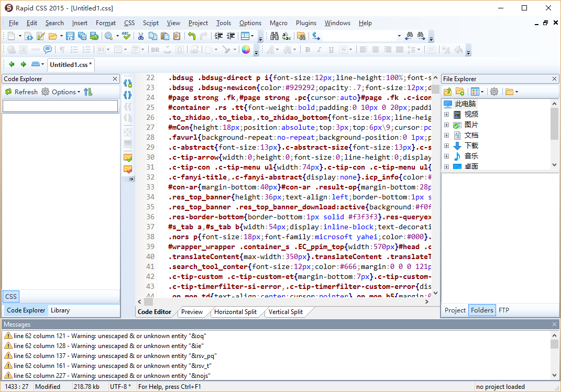Cut selection with the scissors icon
Viewport: 561px width, 392px height.
140,36
